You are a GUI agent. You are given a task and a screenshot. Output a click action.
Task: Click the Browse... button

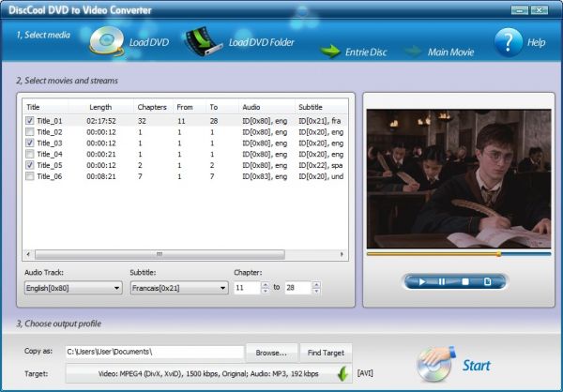272,352
